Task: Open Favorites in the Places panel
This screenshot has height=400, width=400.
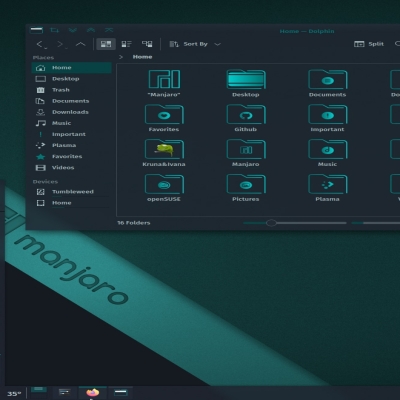Action: pyautogui.click(x=72, y=156)
